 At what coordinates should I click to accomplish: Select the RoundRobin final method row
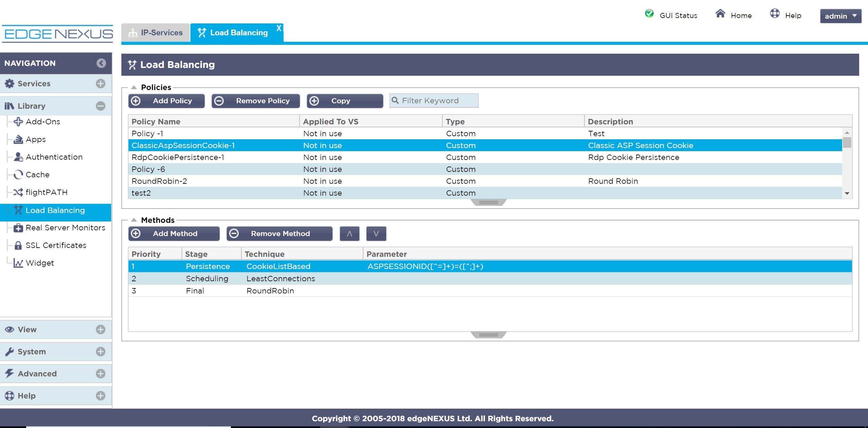pyautogui.click(x=490, y=291)
